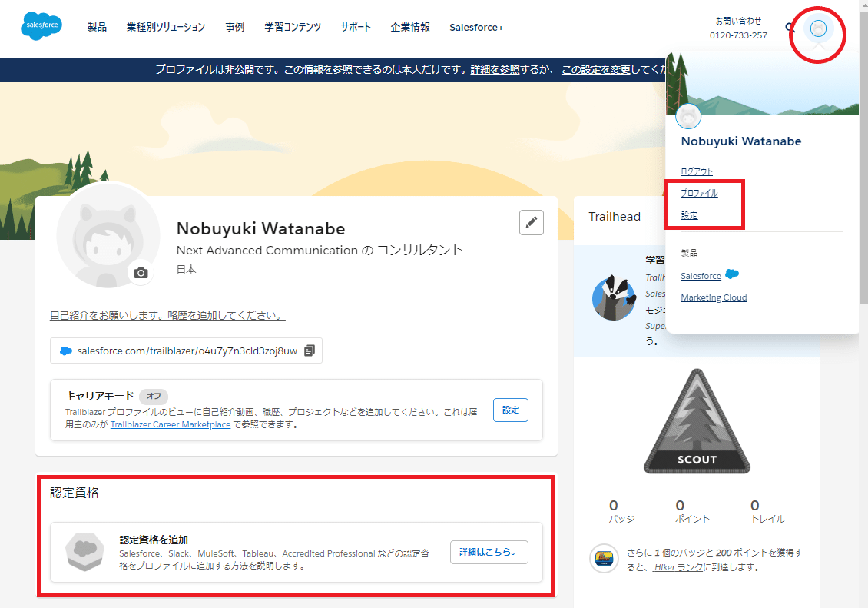Select 設定 in the user dropdown menu
The width and height of the screenshot is (868, 608).
tap(689, 215)
